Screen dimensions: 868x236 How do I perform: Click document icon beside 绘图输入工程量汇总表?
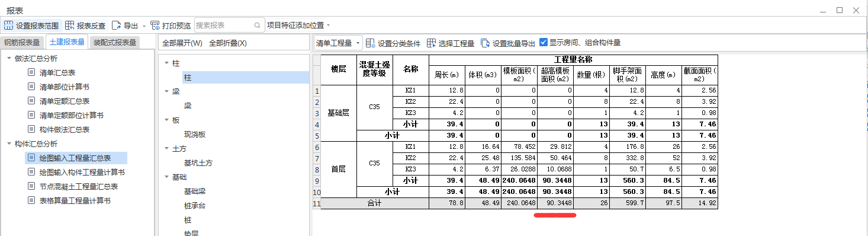(31, 158)
